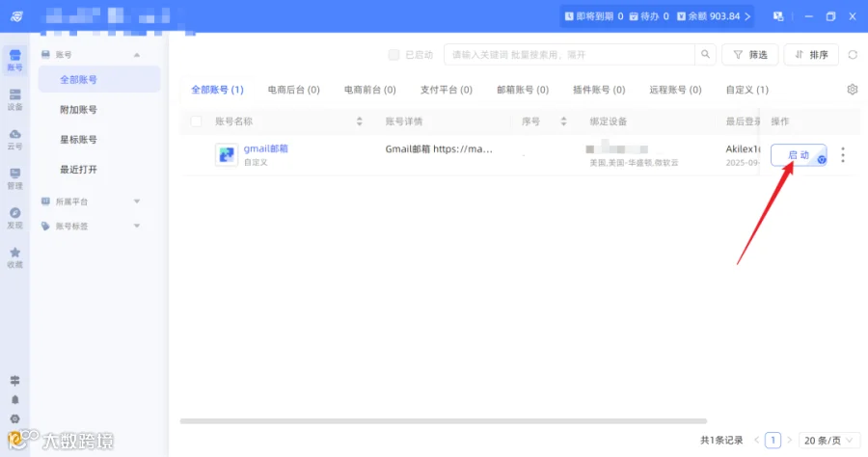
Task: Sort by 账号名称 column arrows
Action: pos(360,121)
